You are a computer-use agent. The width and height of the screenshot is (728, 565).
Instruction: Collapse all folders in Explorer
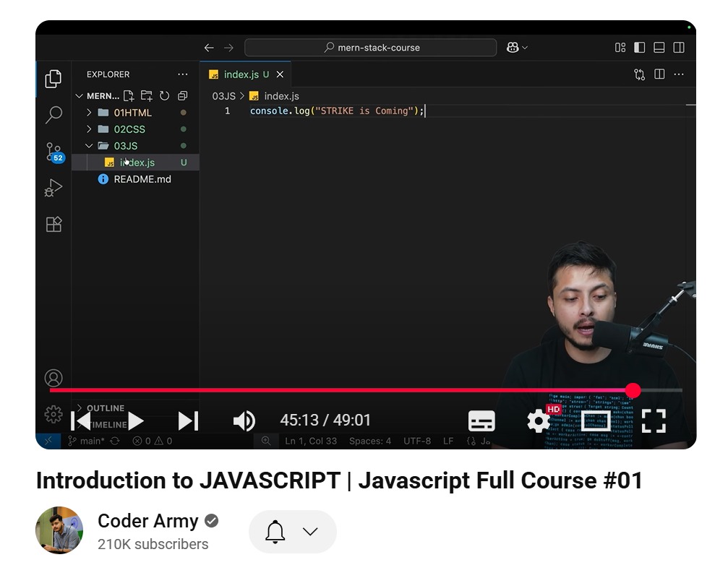click(182, 96)
